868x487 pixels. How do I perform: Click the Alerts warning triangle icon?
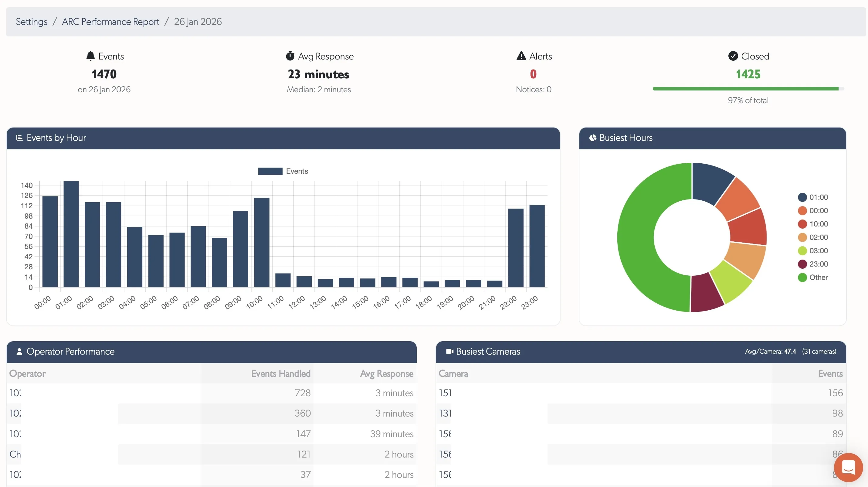pos(521,56)
